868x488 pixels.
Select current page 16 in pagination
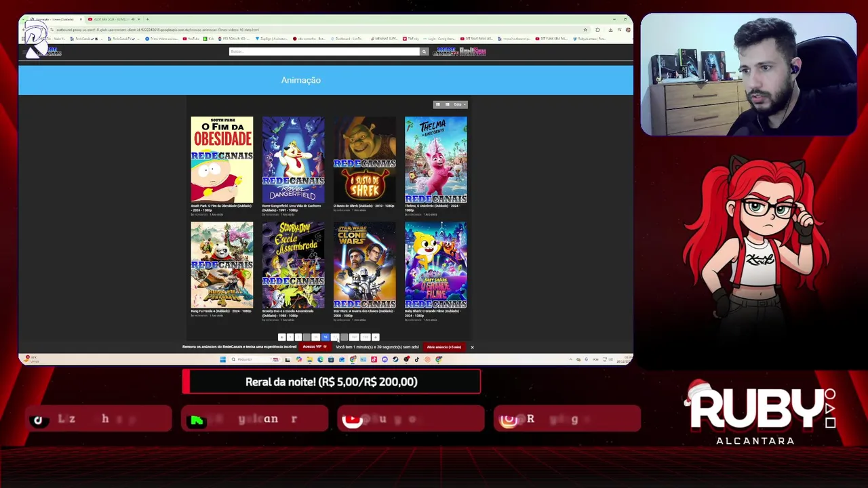click(325, 338)
